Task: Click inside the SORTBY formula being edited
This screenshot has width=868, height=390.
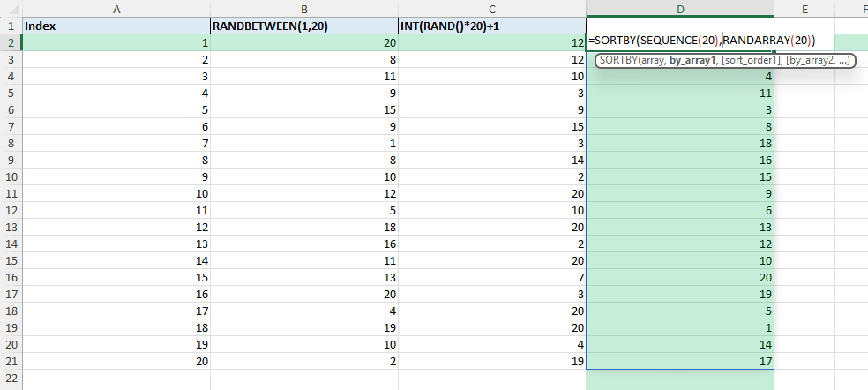Action: (702, 40)
